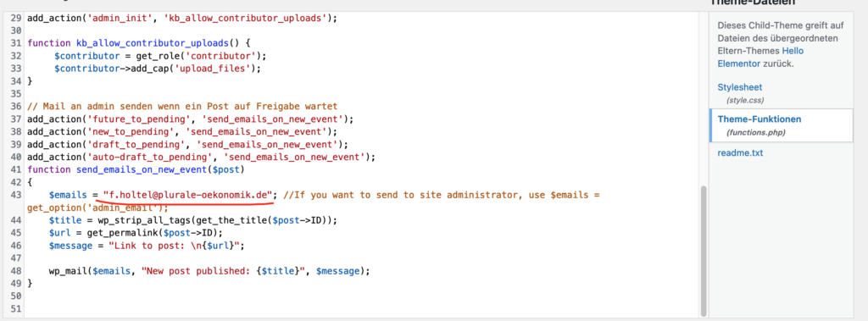Image resolution: width=868 pixels, height=321 pixels.
Task: Click the email string f.holtel@plurale-oekonomik.de
Action: pos(189,195)
